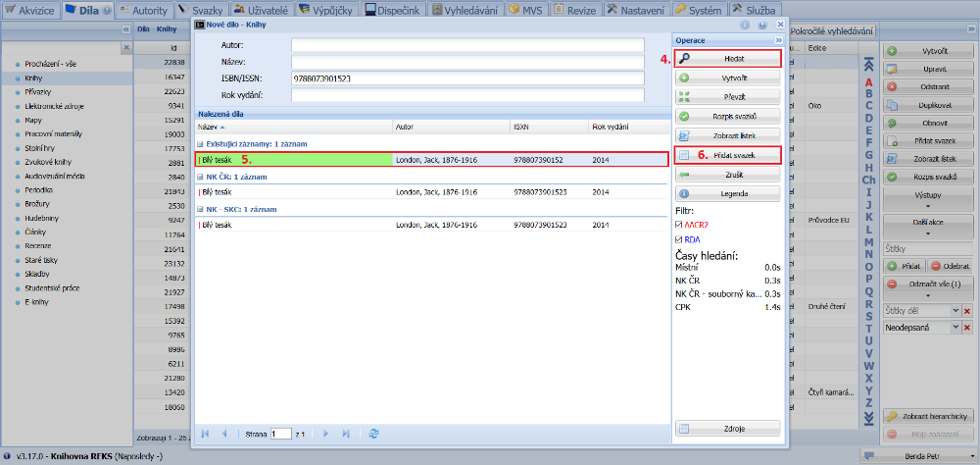Collapse the NK ČR results group

click(201, 177)
